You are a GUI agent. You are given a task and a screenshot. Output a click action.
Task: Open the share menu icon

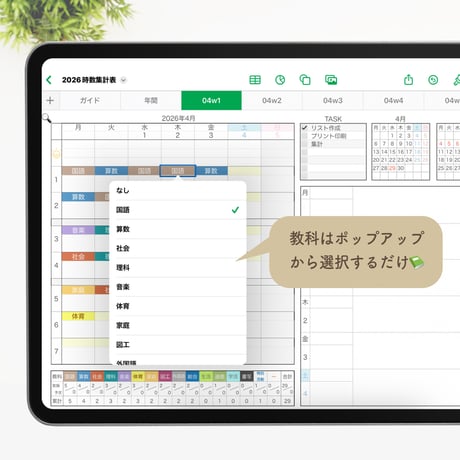point(408,80)
